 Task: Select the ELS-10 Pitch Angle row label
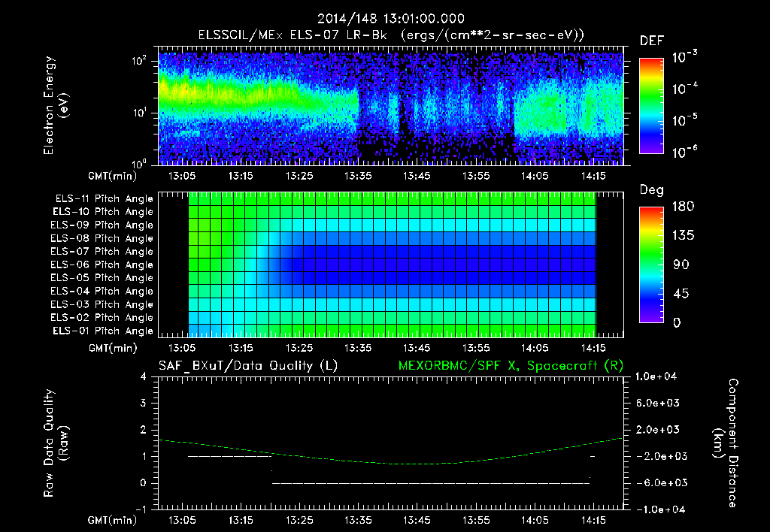tap(103, 212)
